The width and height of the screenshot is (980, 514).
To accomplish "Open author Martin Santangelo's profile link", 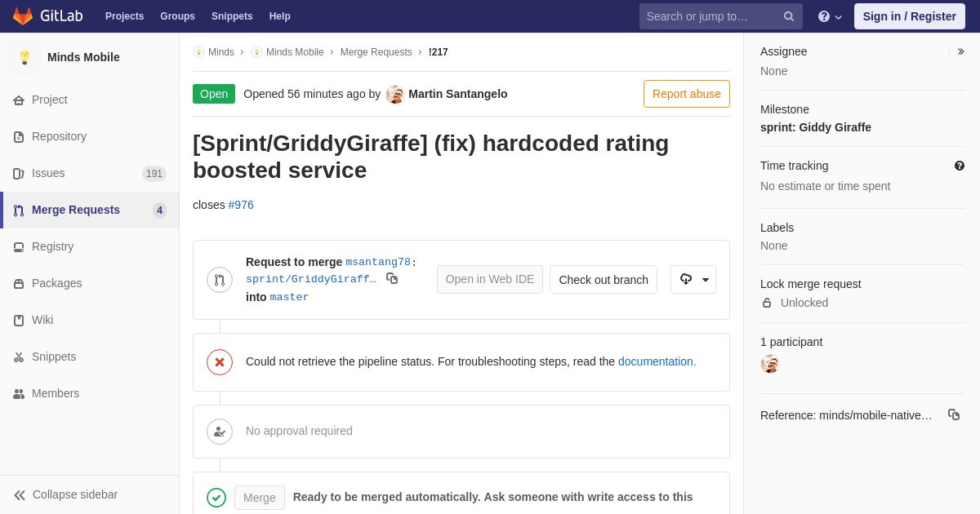I will coord(458,94).
